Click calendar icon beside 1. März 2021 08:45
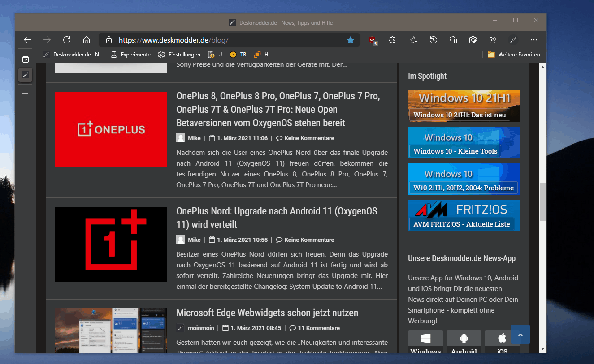The image size is (594, 364). click(x=226, y=328)
